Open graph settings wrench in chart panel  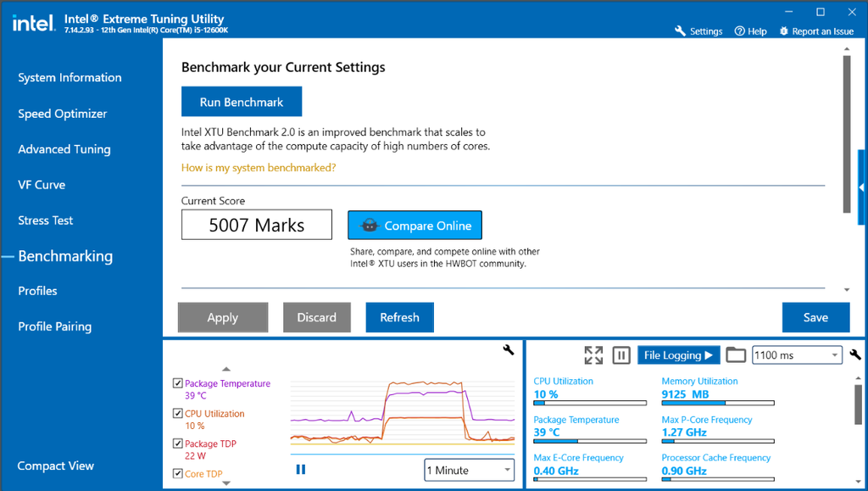(509, 350)
